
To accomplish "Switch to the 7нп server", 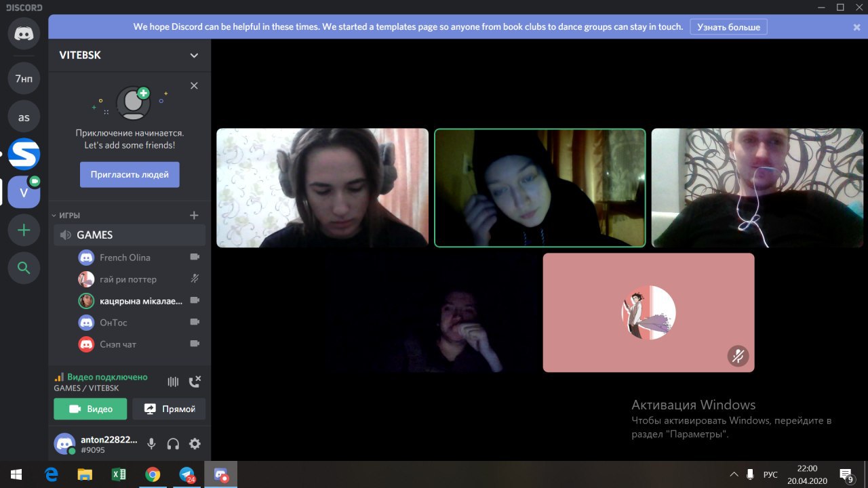I will point(24,79).
